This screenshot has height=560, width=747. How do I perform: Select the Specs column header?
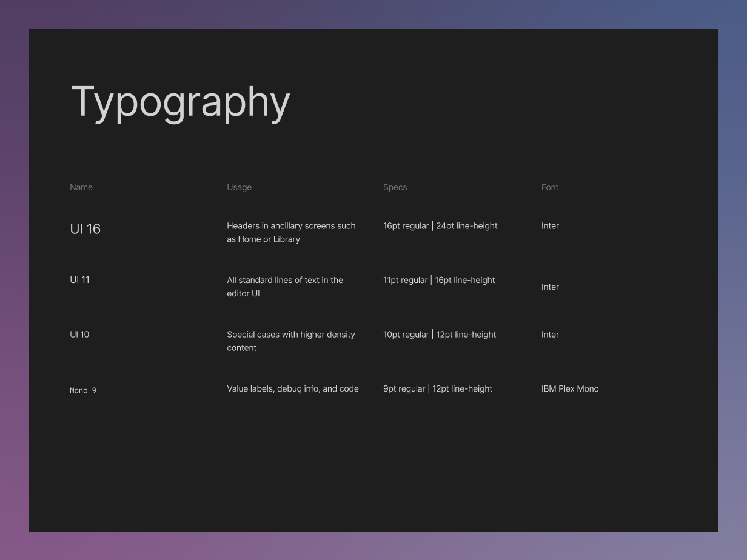[395, 187]
